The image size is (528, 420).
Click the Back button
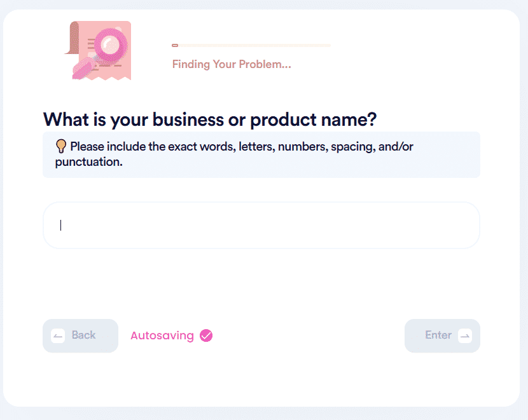pyautogui.click(x=81, y=336)
